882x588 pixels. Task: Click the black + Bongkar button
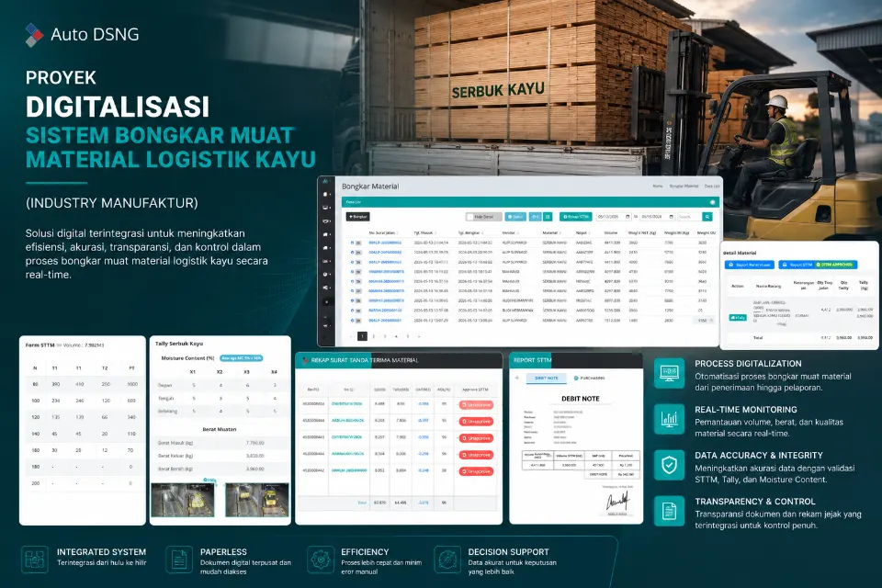click(x=357, y=217)
